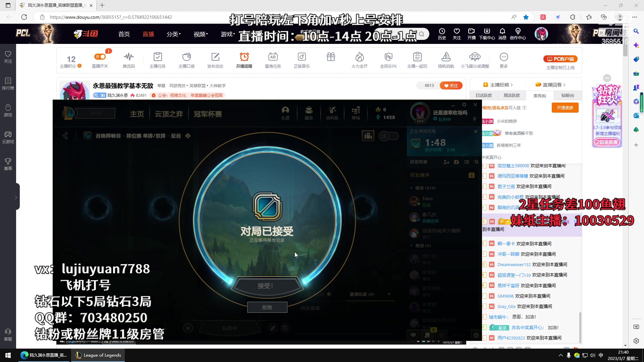Open new browser tab

[102, 5]
